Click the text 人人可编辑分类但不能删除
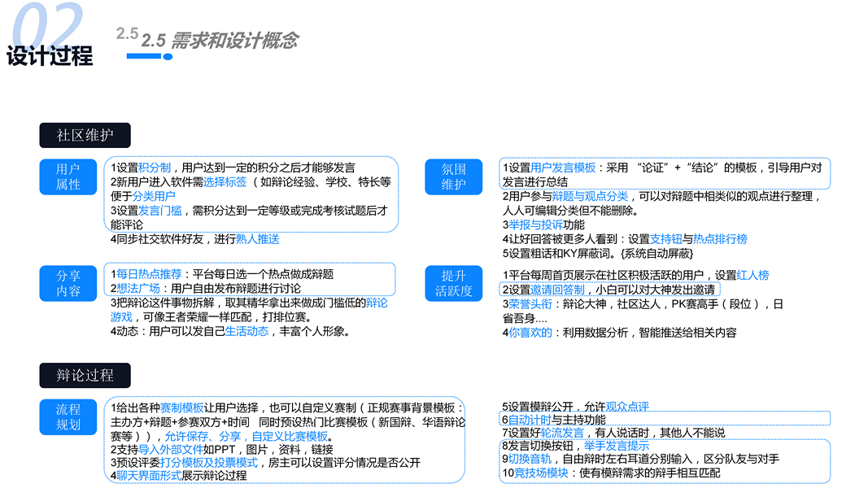The image size is (868, 488). pos(570,211)
